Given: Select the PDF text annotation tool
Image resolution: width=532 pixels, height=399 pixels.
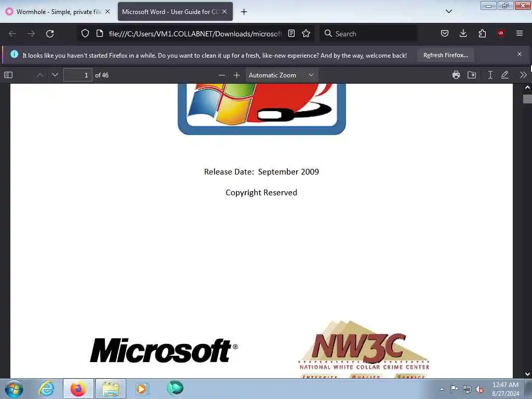Looking at the screenshot, I should [490, 75].
